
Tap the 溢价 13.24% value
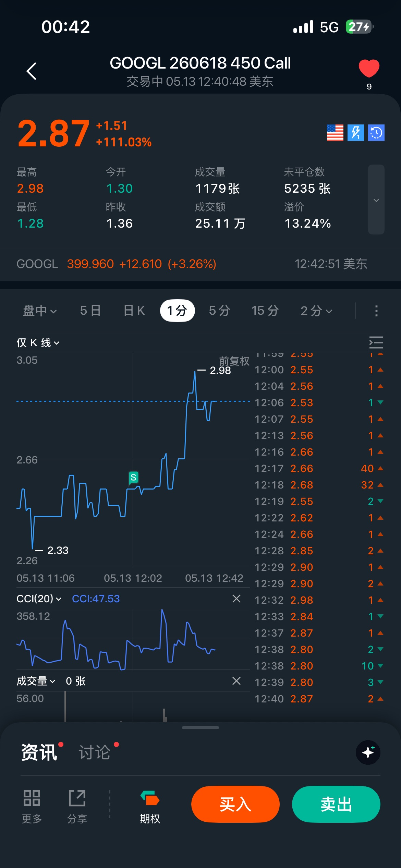pyautogui.click(x=308, y=224)
